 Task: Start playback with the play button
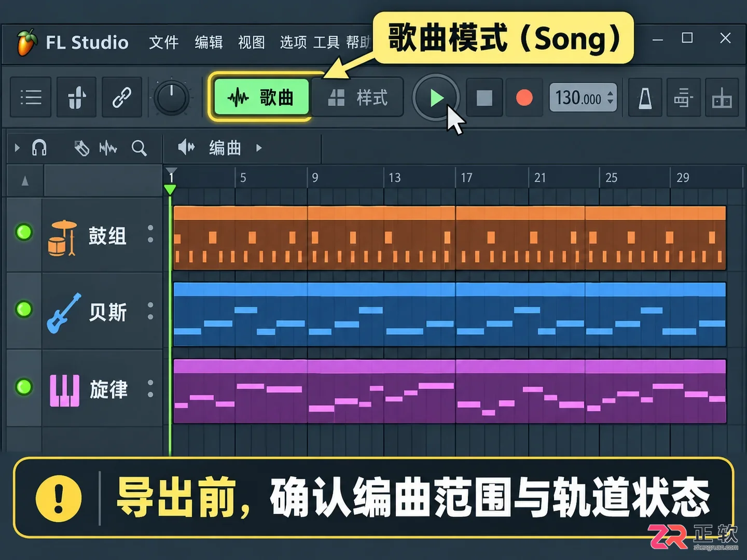[436, 97]
